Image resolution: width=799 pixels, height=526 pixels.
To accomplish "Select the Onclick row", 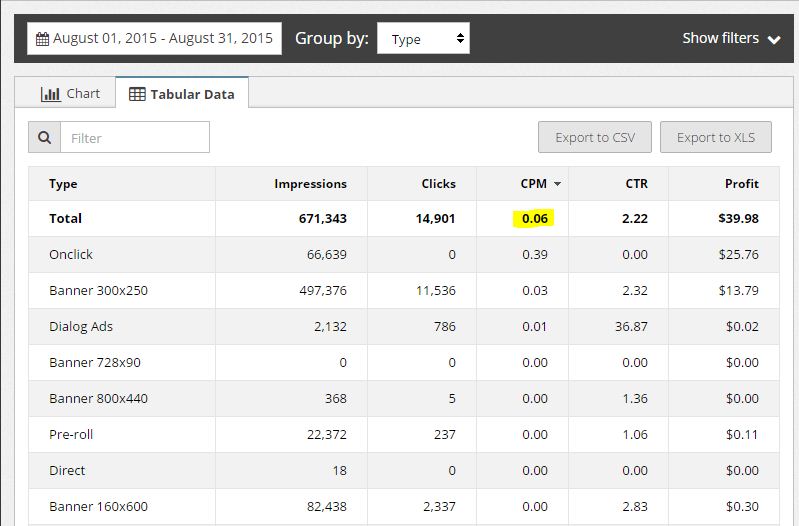I will (x=404, y=254).
